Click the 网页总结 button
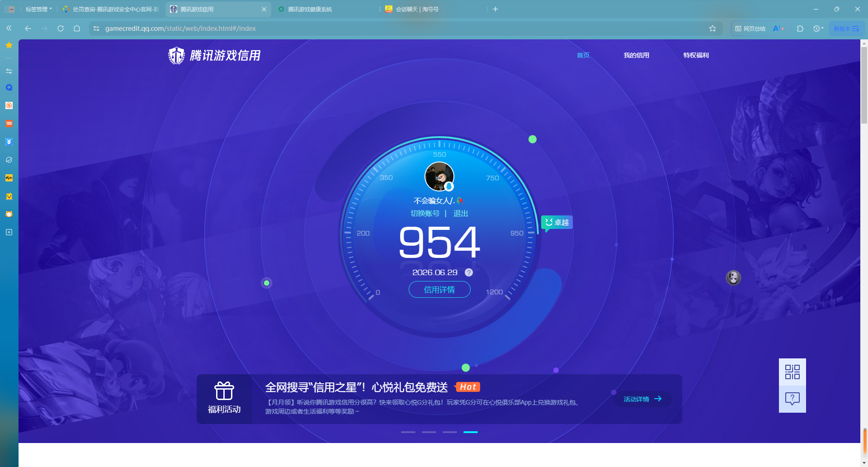868x467 pixels. 750,29
